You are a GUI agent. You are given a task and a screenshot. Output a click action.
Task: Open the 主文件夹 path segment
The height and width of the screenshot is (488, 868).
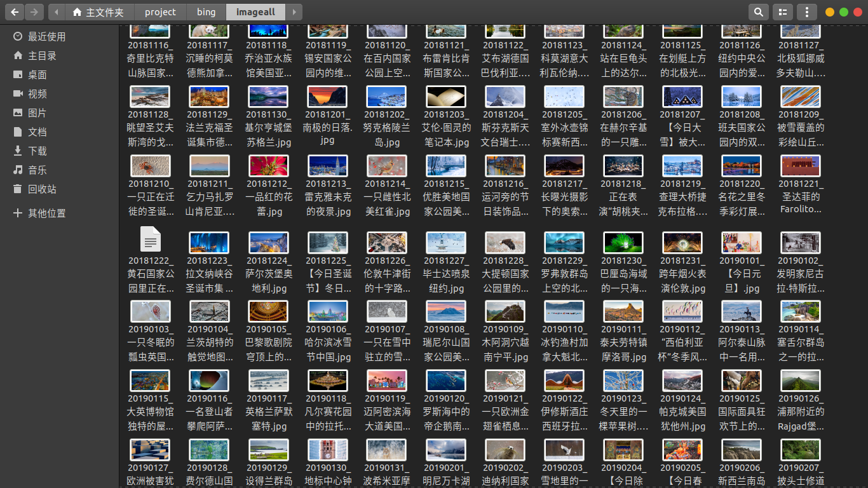coord(98,12)
